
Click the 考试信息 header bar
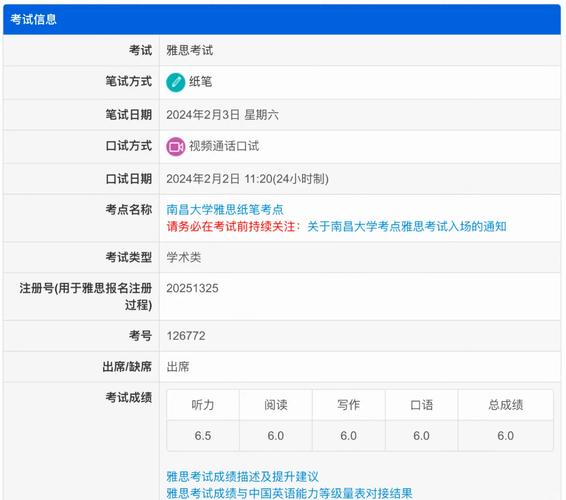tap(282, 19)
